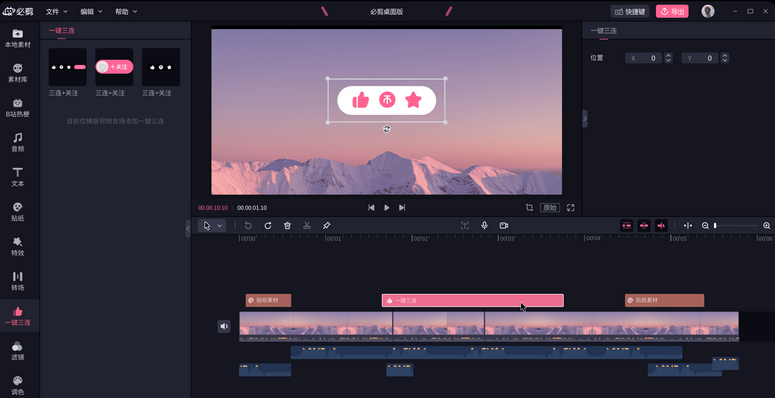
Task: Toggle the third pink timeline link button
Action: point(661,225)
